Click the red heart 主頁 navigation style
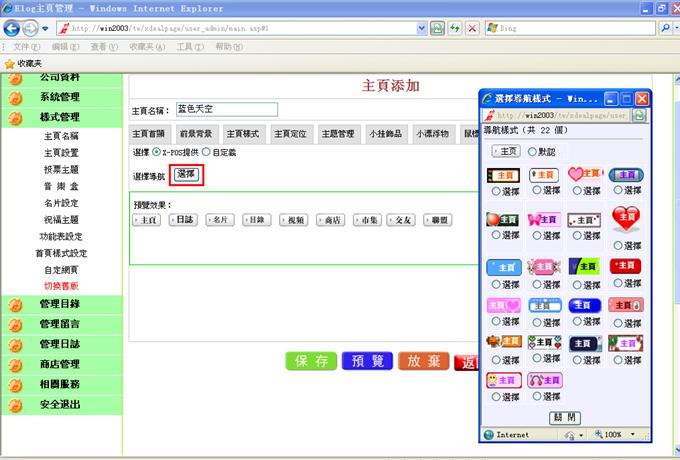The width and height of the screenshot is (680, 460). (626, 217)
